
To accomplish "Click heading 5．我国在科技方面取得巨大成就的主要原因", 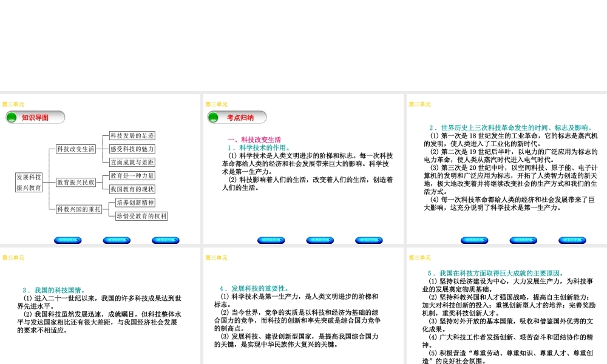I will tap(497, 273).
